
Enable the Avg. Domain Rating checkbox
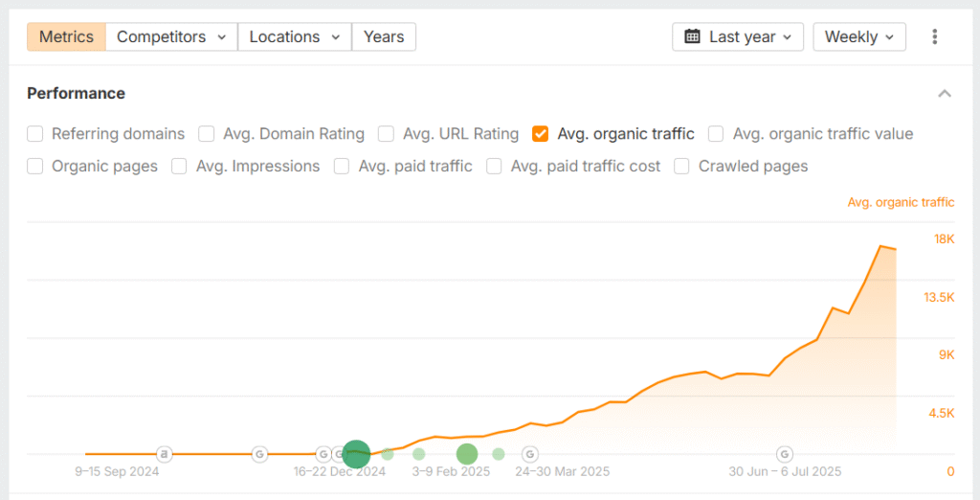[x=207, y=134]
